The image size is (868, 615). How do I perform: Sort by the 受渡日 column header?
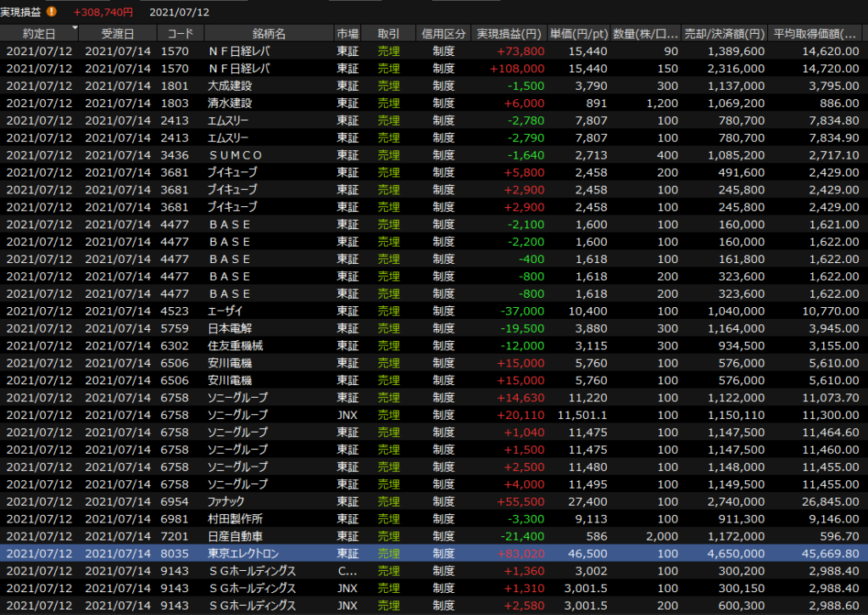click(x=117, y=34)
